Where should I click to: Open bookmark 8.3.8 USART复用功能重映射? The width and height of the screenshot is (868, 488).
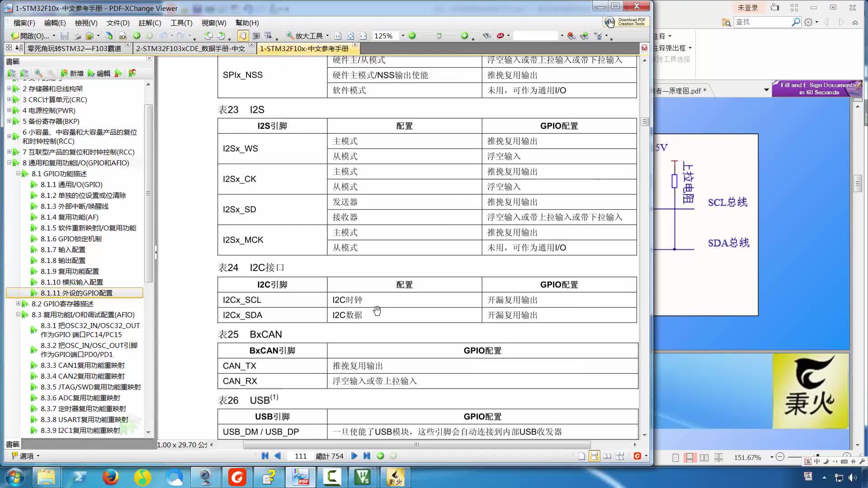[84, 419]
